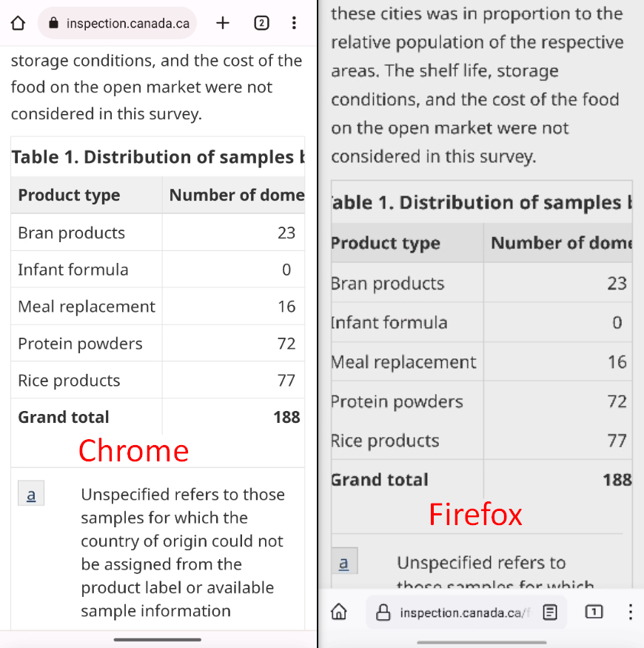The height and width of the screenshot is (648, 644).
Task: Open Firefox three-dot menu
Action: pyautogui.click(x=631, y=612)
